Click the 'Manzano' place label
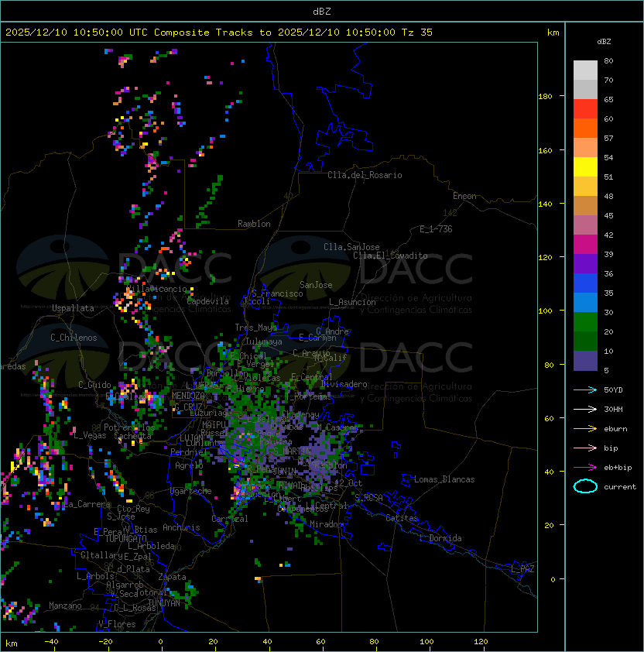The height and width of the screenshot is (652, 644). tap(65, 606)
